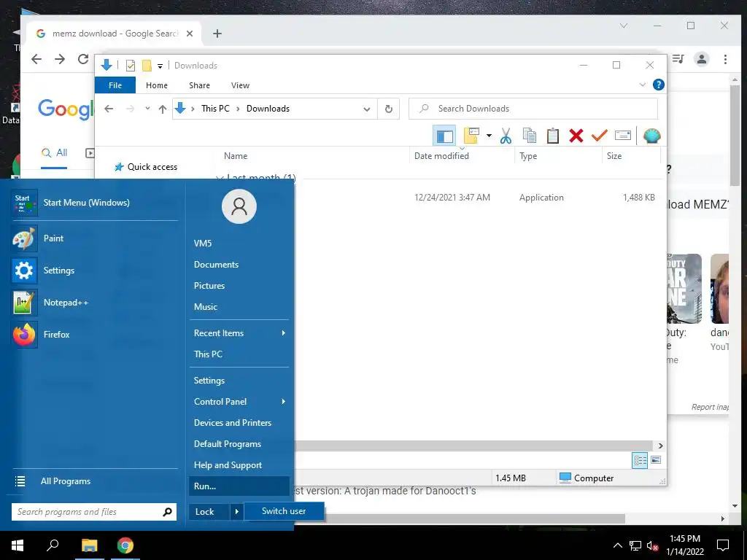Click the Copy icon in Explorer toolbar
747x560 pixels.
(529, 136)
